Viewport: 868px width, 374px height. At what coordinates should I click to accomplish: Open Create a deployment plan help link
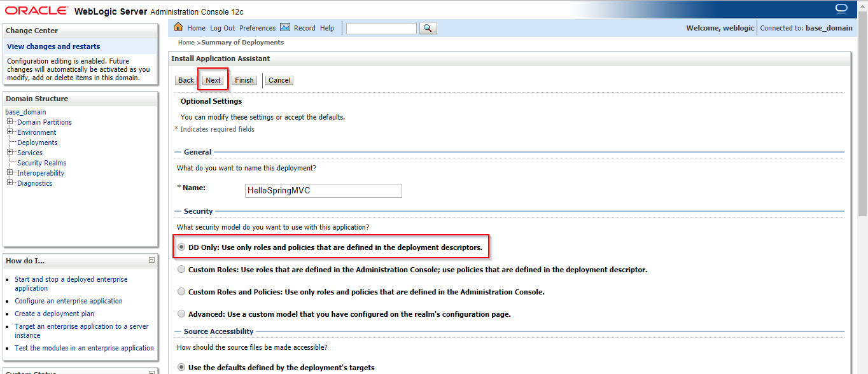54,313
